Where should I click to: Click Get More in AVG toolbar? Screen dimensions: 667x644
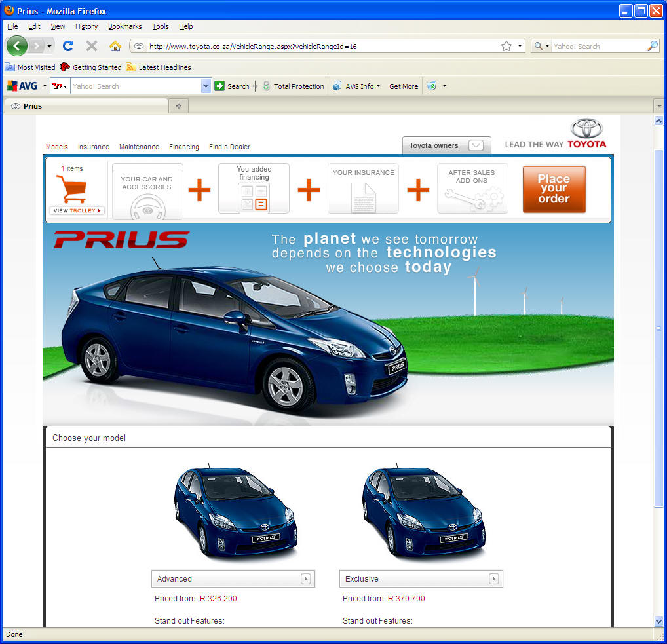tap(404, 86)
